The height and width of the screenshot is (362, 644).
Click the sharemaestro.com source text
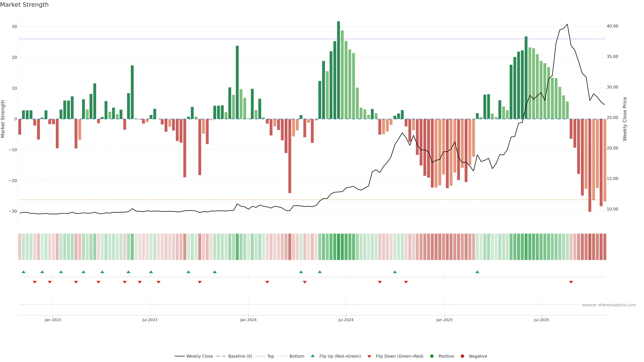pyautogui.click(x=609, y=305)
